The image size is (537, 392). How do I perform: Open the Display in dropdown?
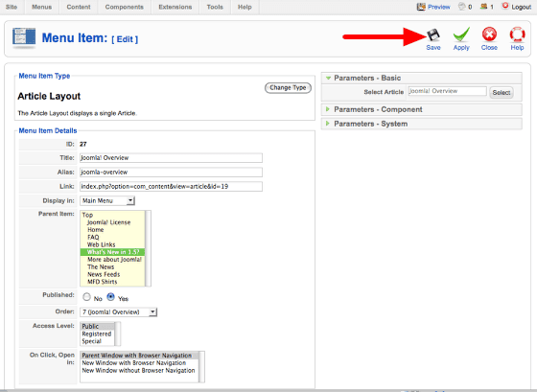107,200
